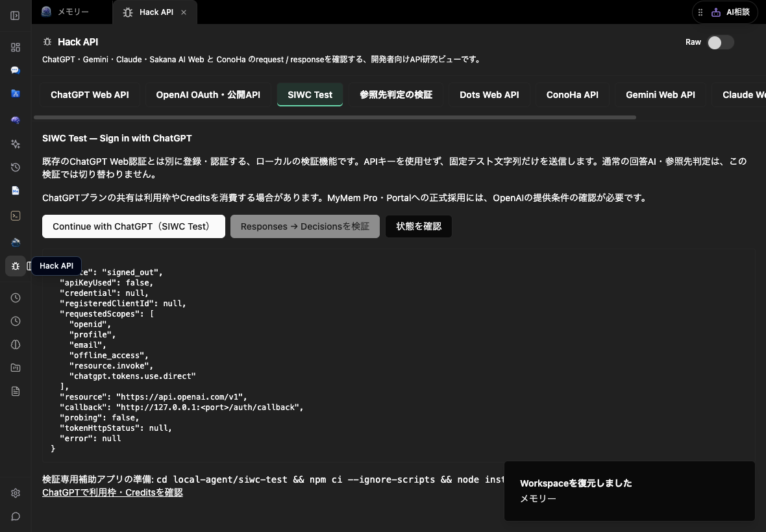Viewport: 766px width, 532px height.
Task: Close the Hack API tab
Action: pos(184,12)
